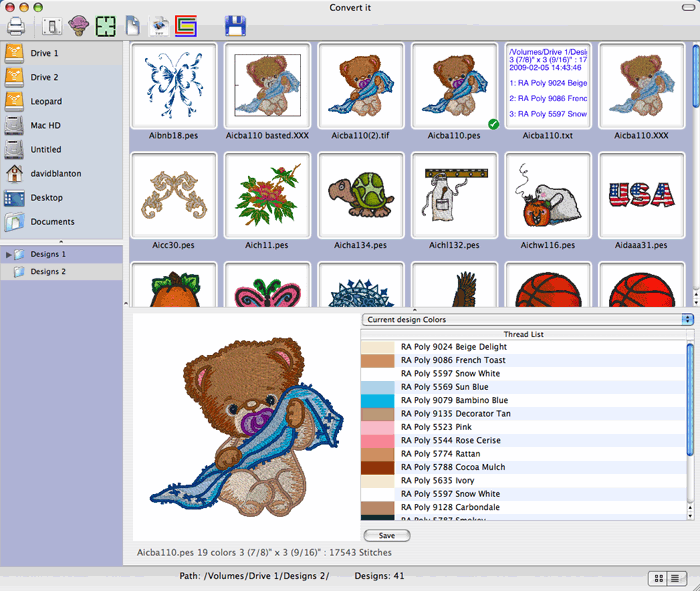Select RA Poly 9135 Decorator Tan row
Screen dimensions: 700x591
pyautogui.click(x=523, y=414)
